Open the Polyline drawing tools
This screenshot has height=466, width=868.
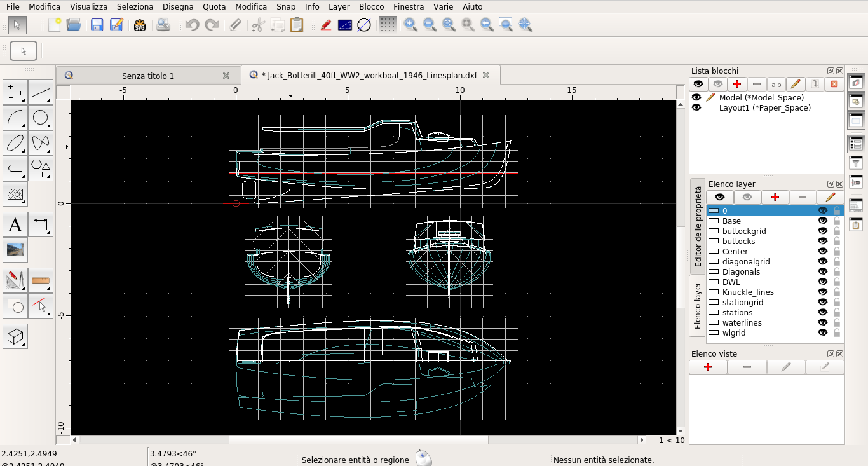(x=15, y=168)
